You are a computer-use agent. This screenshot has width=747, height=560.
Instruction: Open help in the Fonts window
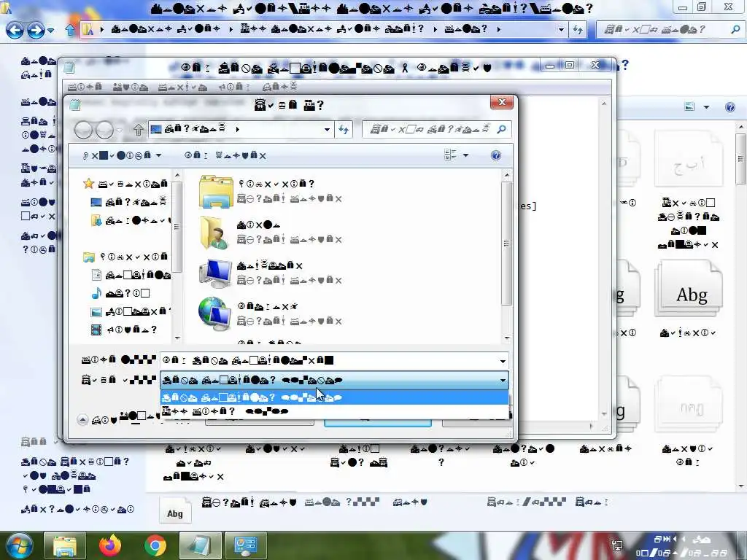[729, 107]
